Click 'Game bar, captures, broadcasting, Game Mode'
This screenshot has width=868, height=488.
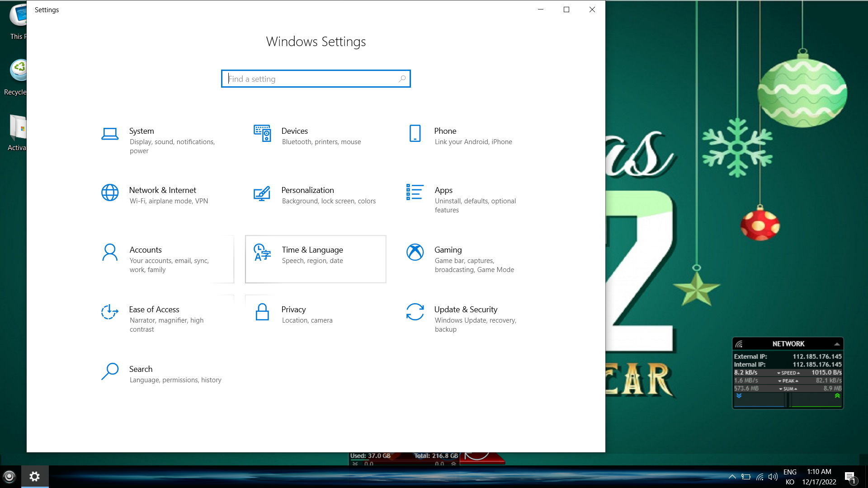(x=474, y=265)
